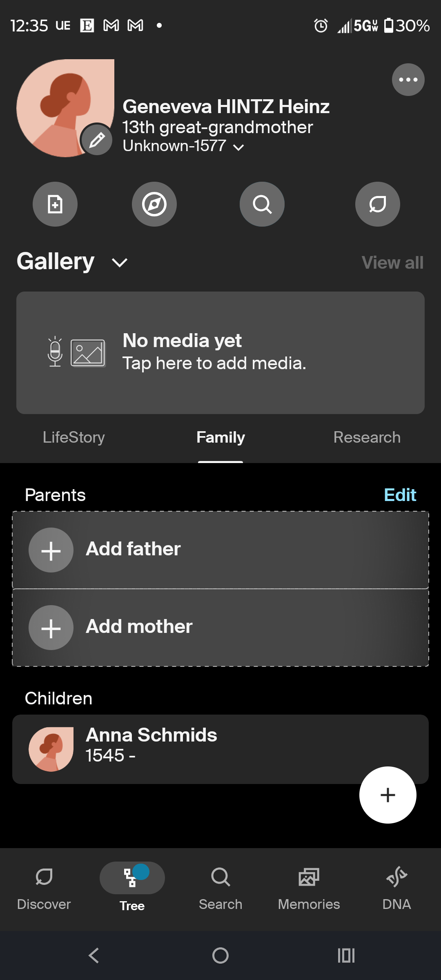
Task: Open the three-dot more options menu
Action: coord(408,80)
